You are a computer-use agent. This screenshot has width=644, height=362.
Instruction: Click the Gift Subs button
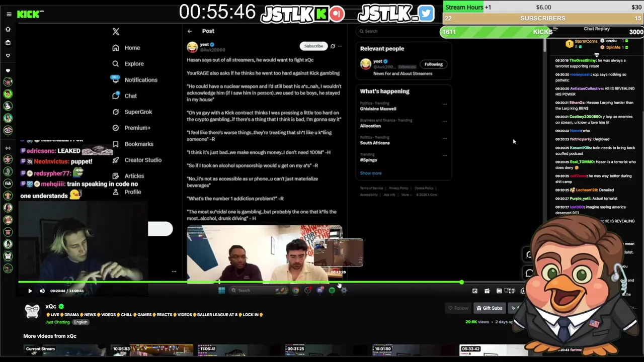tap(490, 308)
